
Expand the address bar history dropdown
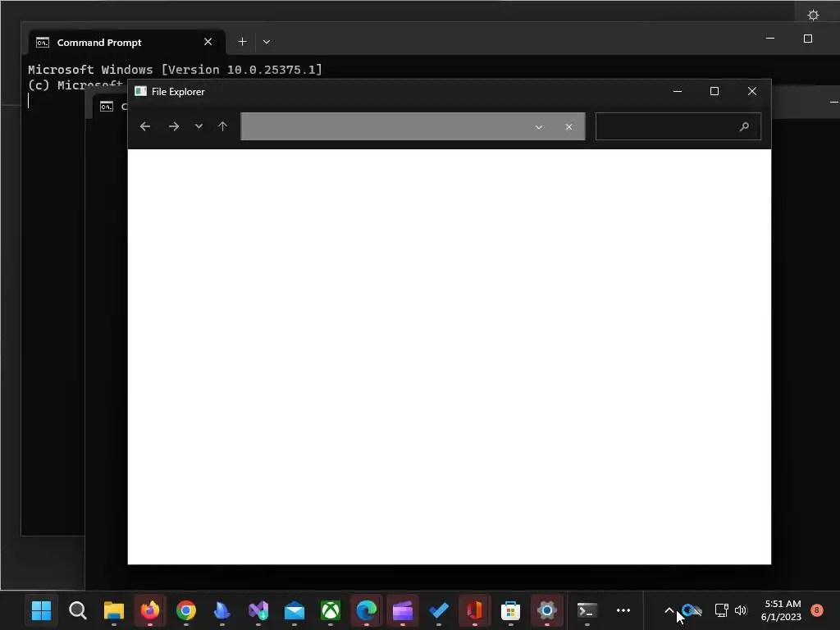[539, 127]
